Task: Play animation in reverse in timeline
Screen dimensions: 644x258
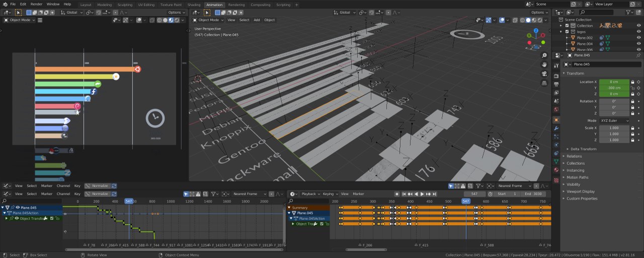Action: pyautogui.click(x=417, y=193)
